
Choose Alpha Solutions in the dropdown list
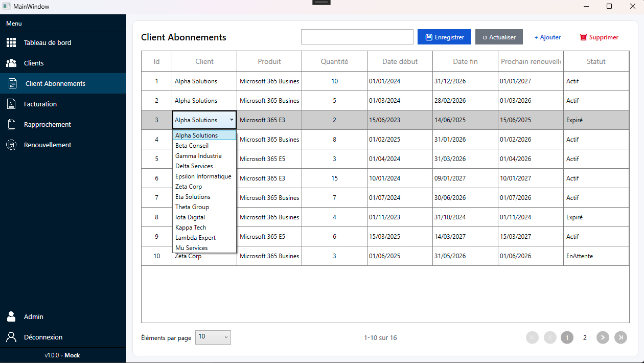tap(204, 135)
